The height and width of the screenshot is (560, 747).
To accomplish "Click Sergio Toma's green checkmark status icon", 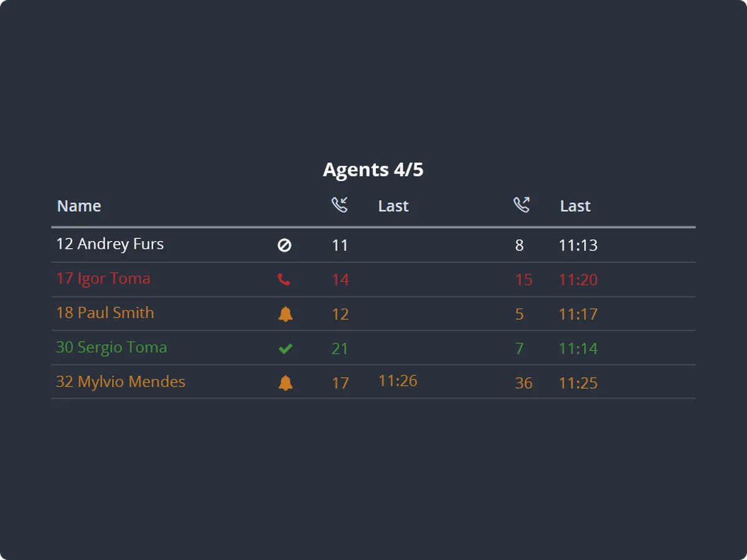I will 285,349.
